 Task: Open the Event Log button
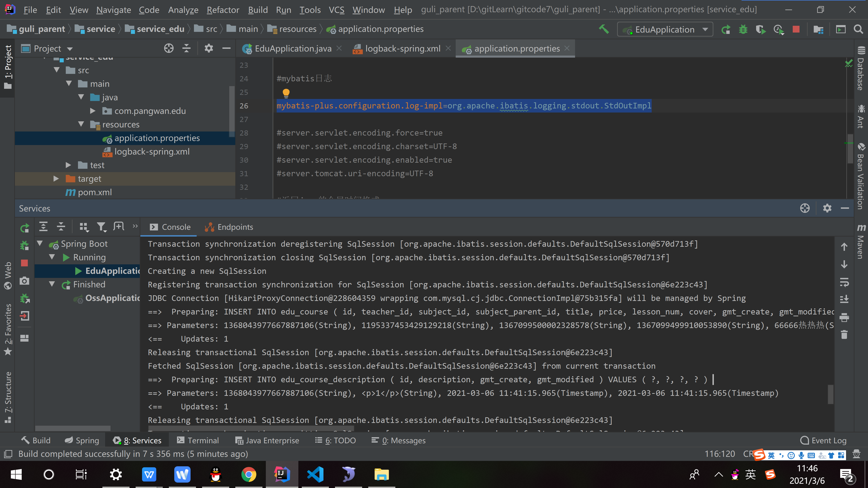pyautogui.click(x=823, y=440)
